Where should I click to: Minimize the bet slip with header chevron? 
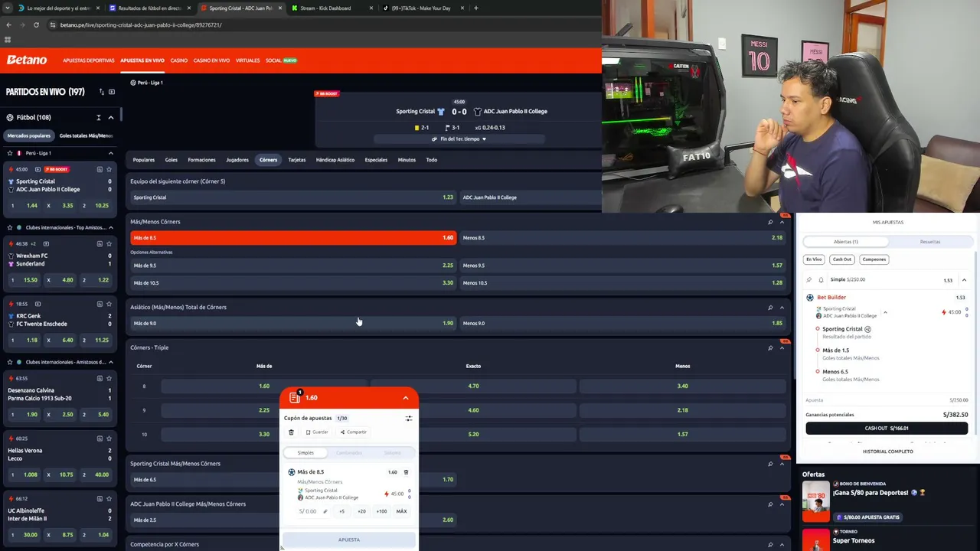[x=406, y=398]
